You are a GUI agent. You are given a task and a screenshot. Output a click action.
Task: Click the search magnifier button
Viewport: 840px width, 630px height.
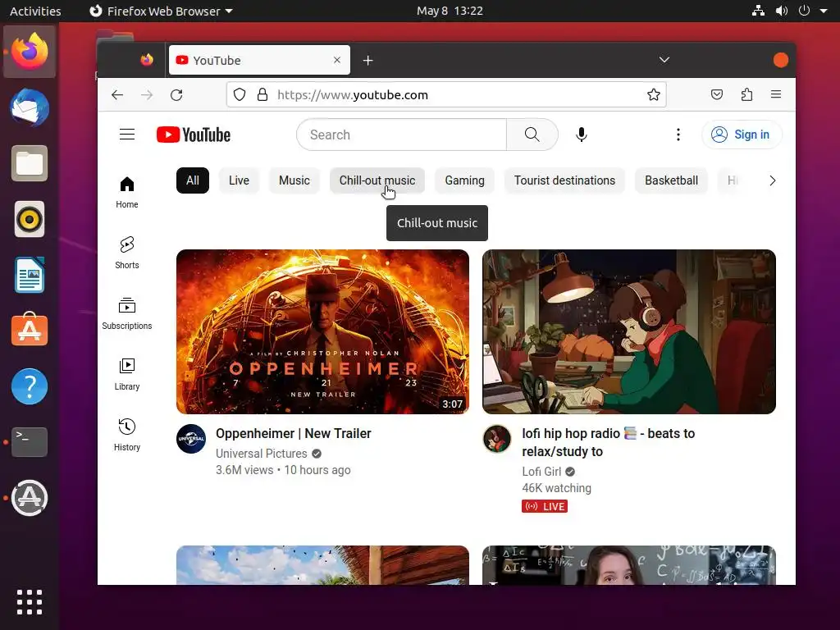[532, 135]
